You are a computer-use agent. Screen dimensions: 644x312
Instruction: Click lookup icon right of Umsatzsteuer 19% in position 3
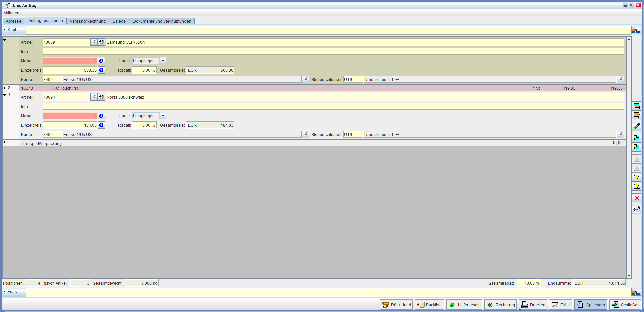(621, 134)
